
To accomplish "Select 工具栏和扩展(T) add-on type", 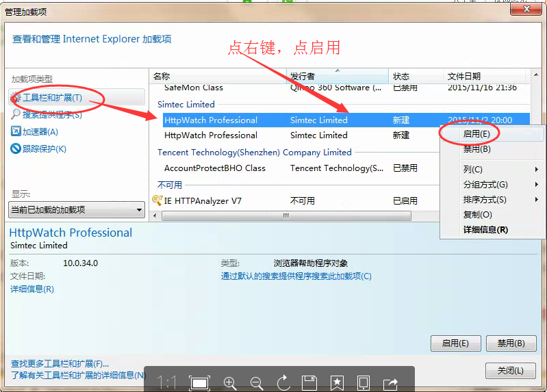I will 52,98.
